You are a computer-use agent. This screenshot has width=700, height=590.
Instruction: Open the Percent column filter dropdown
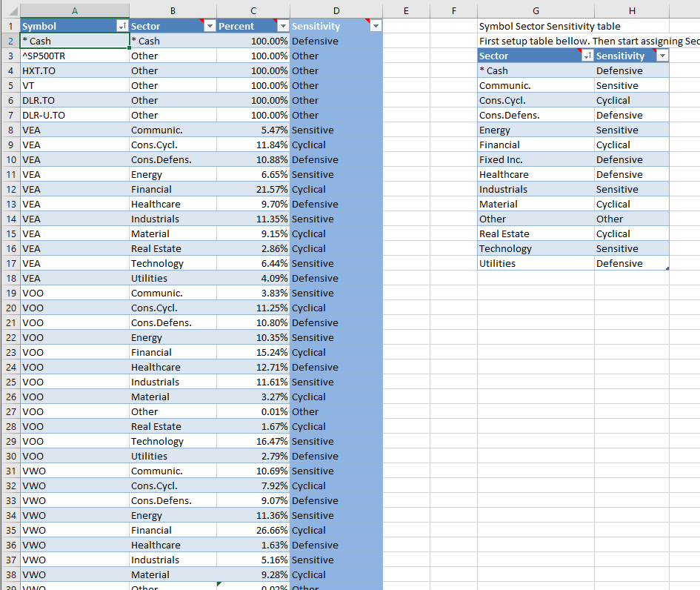coord(283,26)
